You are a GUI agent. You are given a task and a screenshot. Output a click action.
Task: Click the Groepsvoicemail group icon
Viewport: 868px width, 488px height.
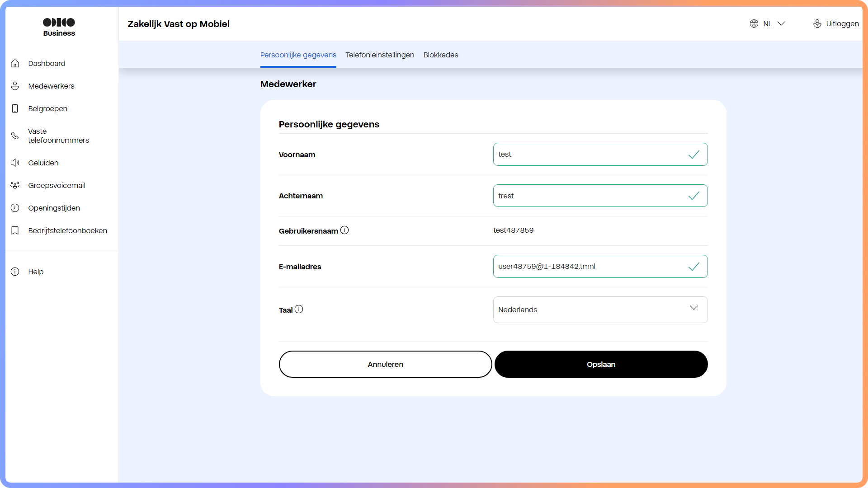(15, 185)
